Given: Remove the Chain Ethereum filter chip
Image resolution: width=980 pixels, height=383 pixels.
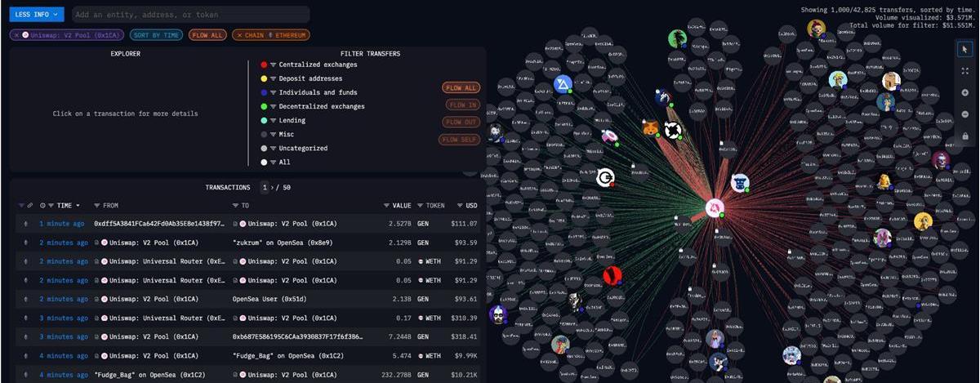Looking at the screenshot, I should (x=238, y=35).
